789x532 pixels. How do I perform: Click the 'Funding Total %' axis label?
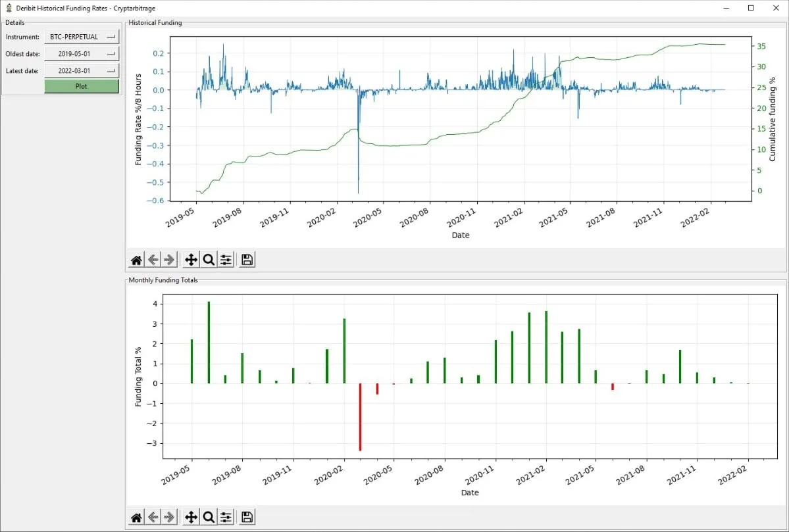point(138,377)
